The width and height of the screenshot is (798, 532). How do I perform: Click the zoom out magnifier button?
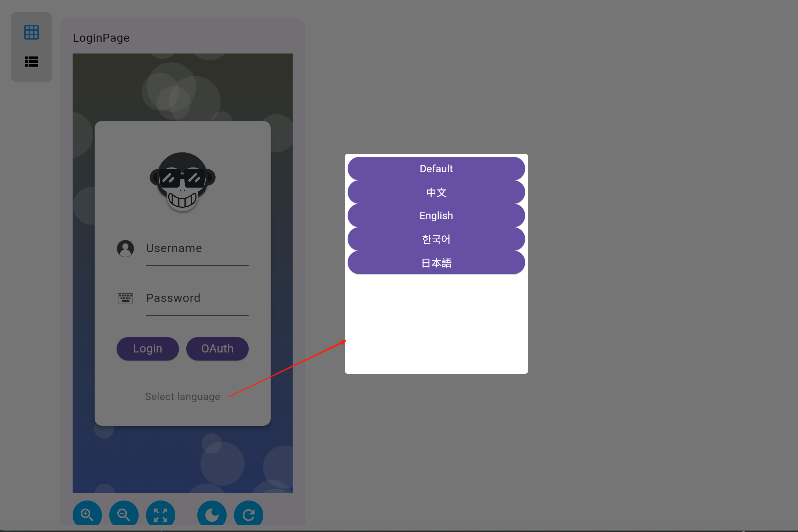tap(124, 515)
